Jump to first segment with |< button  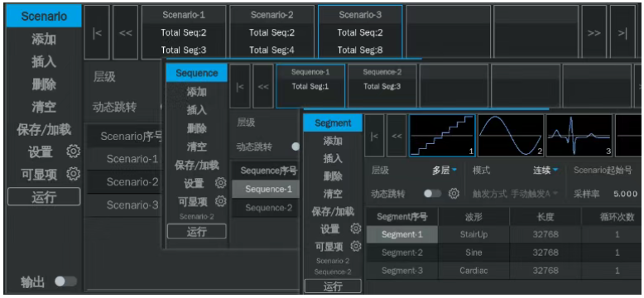coord(374,136)
